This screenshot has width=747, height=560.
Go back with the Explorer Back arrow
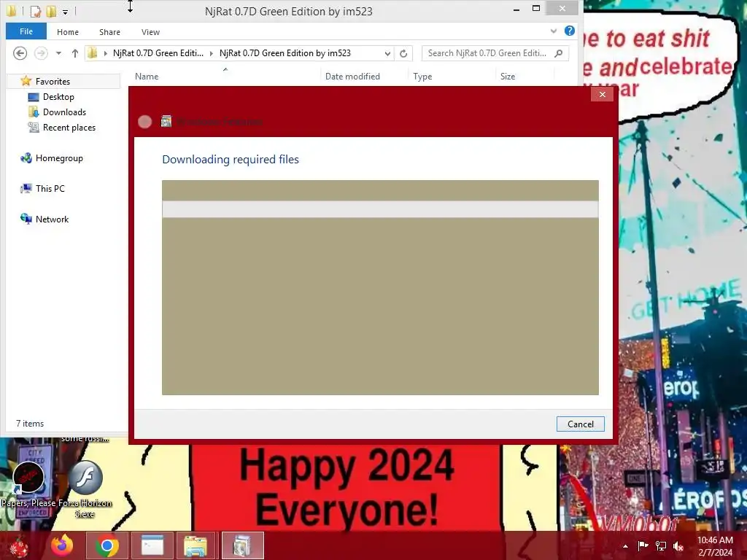20,52
